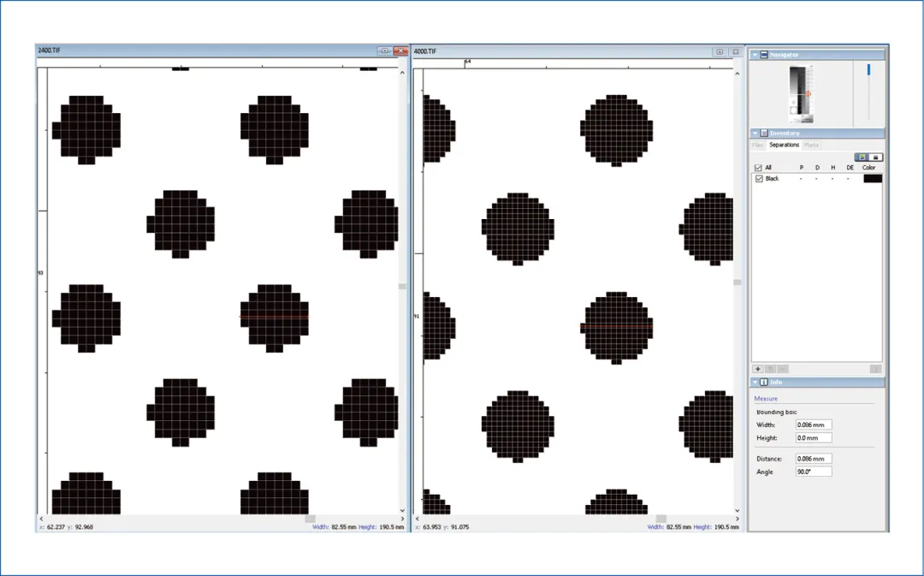Collapse the Inventory panel
The image size is (924, 576).
pyautogui.click(x=755, y=134)
